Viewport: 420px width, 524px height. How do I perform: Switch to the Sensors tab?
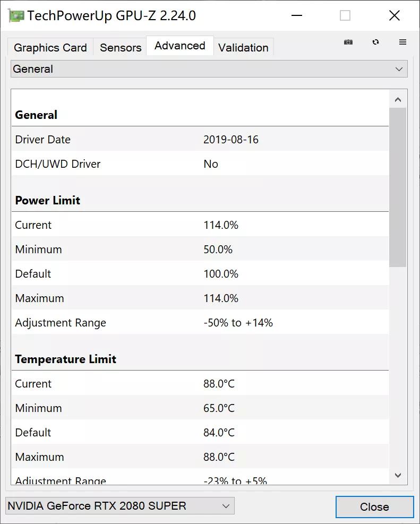click(x=120, y=48)
